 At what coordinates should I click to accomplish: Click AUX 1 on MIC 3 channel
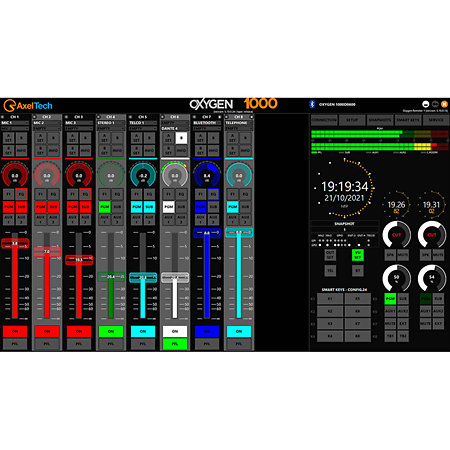coord(73,219)
